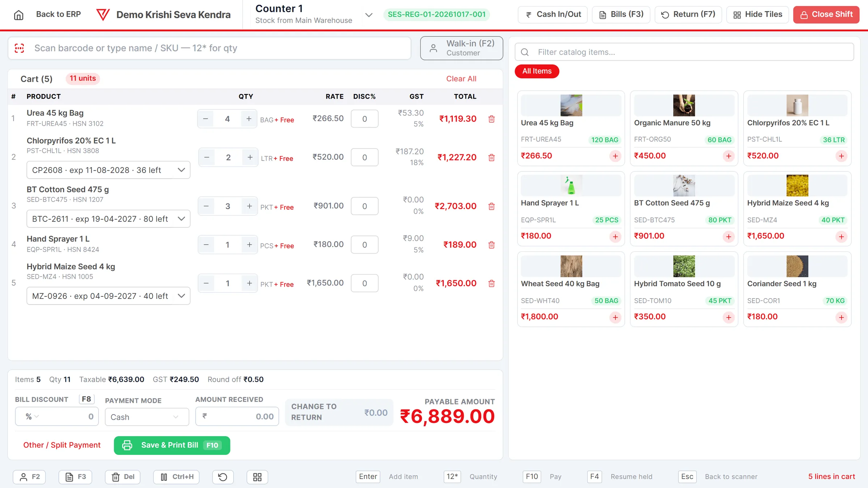Viewport: 868px width, 488px height.
Task: Add Organic Manure 50 kg tile to cart
Action: [728, 156]
